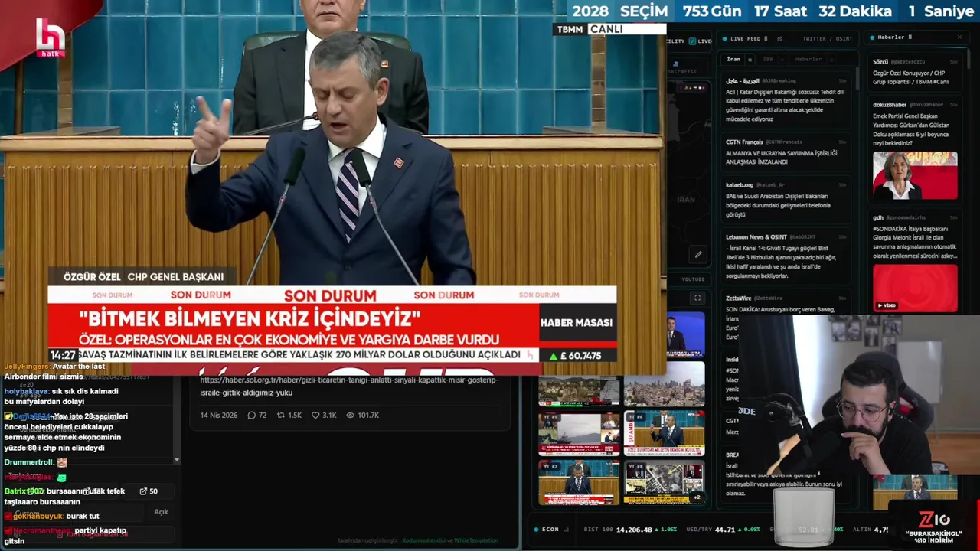
Task: Click the views eye icon (101.7K)
Action: tap(350, 415)
